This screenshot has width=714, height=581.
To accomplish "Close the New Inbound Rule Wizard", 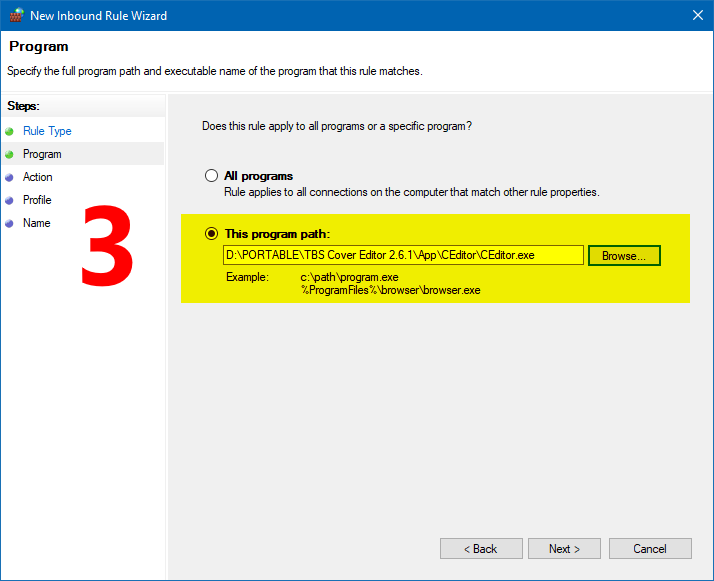I will [x=698, y=15].
